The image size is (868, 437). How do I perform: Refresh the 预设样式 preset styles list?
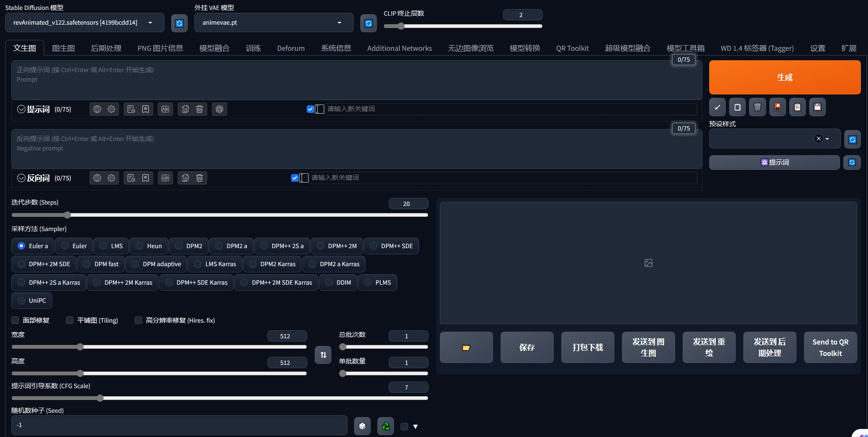coord(852,139)
